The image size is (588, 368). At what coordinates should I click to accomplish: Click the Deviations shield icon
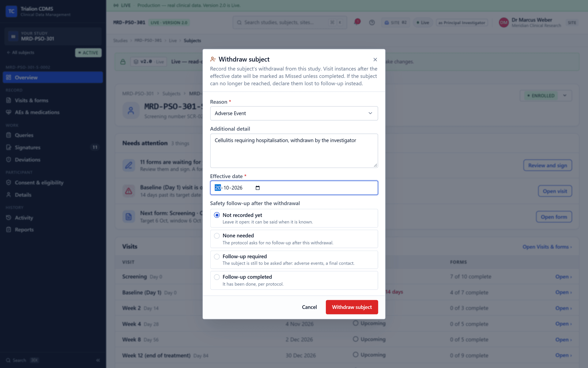pyautogui.click(x=9, y=160)
